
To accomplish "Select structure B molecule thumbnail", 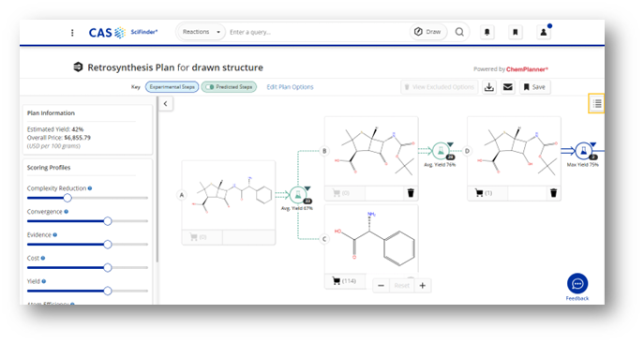I will (x=371, y=151).
